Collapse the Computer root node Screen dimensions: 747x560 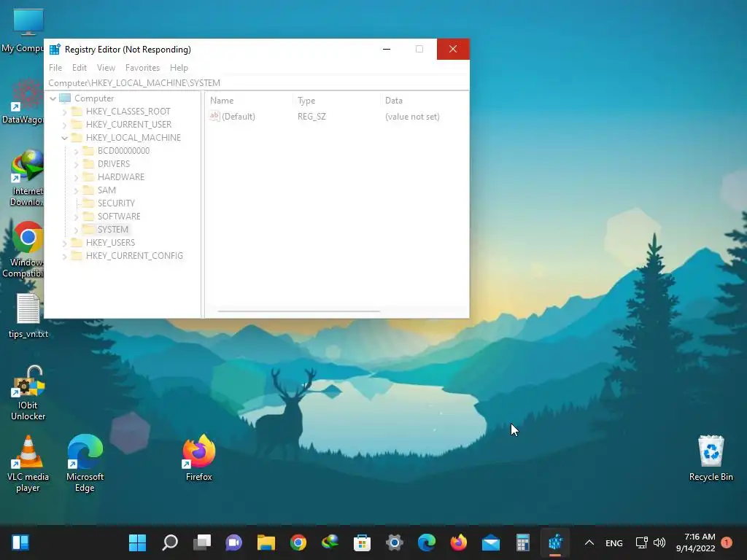coord(53,98)
